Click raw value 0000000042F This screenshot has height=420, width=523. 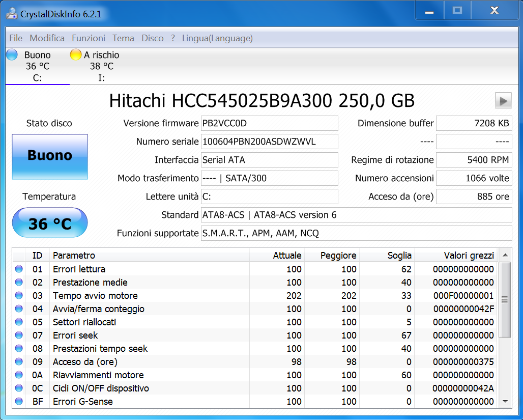pyautogui.click(x=463, y=309)
